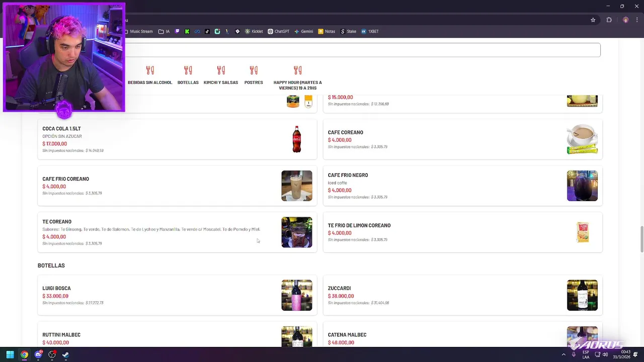Open the Luigi Bosca wine item
Screen dimensions: 644x362
177,295
